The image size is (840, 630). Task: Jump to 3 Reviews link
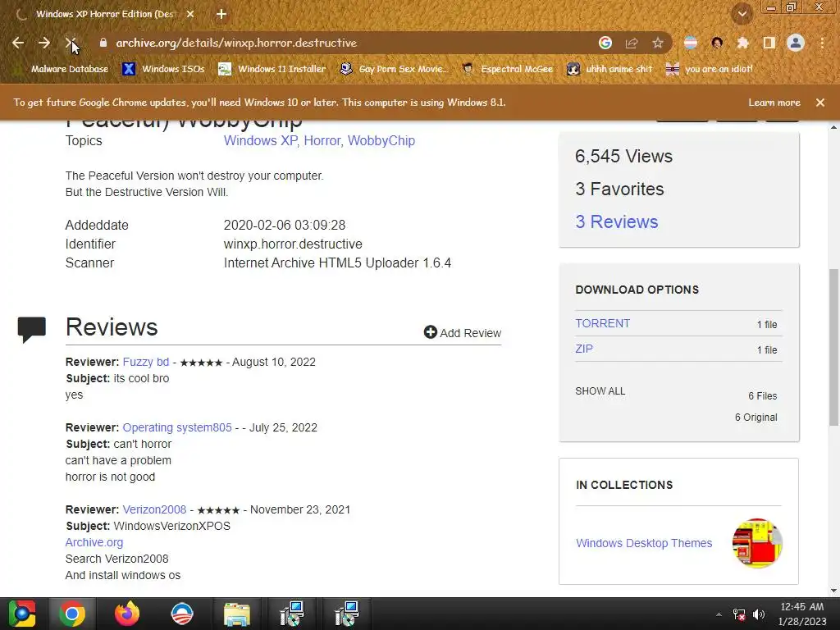click(617, 221)
